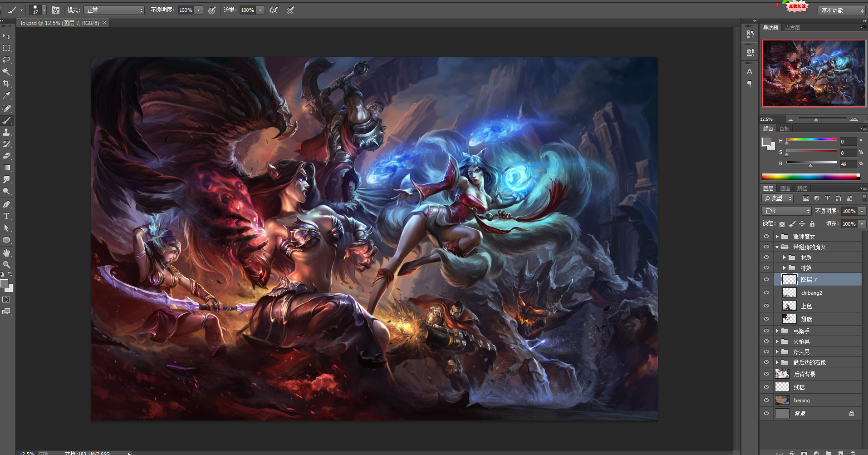
Task: Click the foreground color swatch in toolbox
Action: (4, 284)
